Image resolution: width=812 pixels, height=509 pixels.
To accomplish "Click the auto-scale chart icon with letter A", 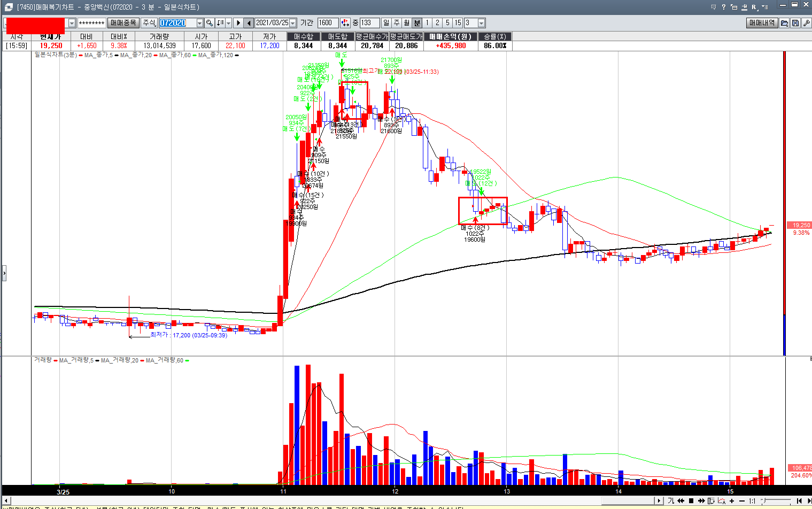I will 722,501.
